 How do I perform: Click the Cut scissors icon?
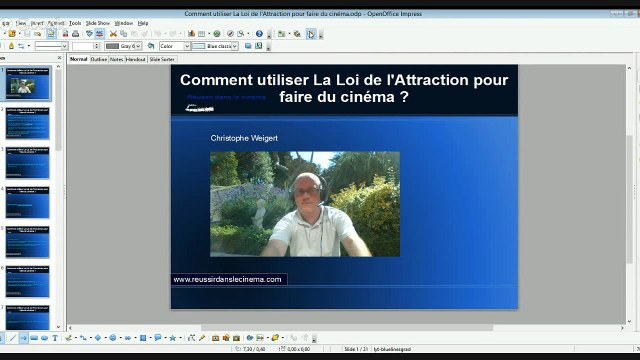click(x=113, y=33)
